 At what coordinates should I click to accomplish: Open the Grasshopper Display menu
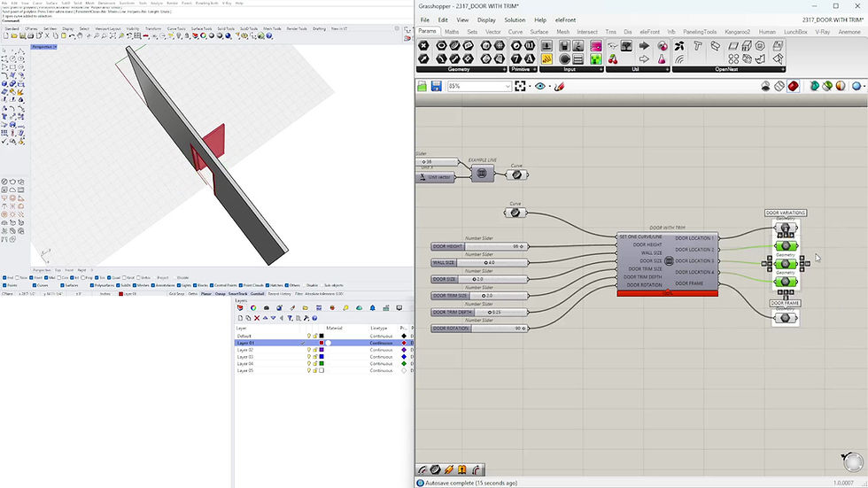pyautogui.click(x=486, y=19)
